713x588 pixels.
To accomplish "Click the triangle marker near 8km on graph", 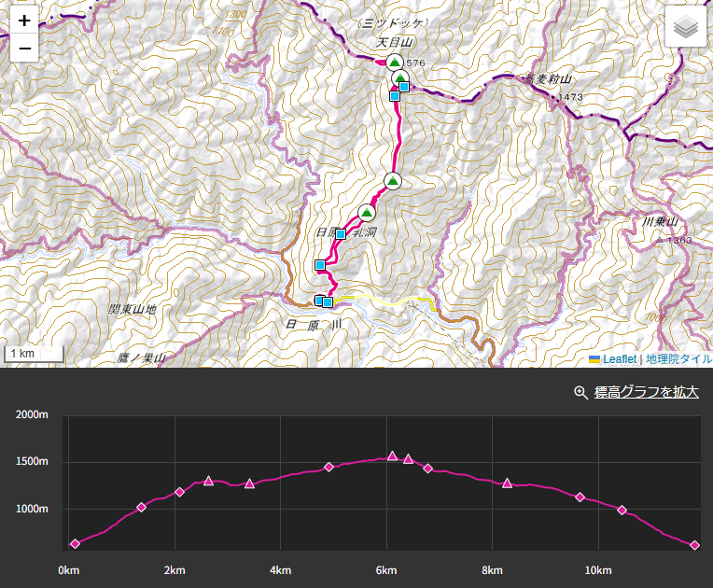I will [507, 483].
